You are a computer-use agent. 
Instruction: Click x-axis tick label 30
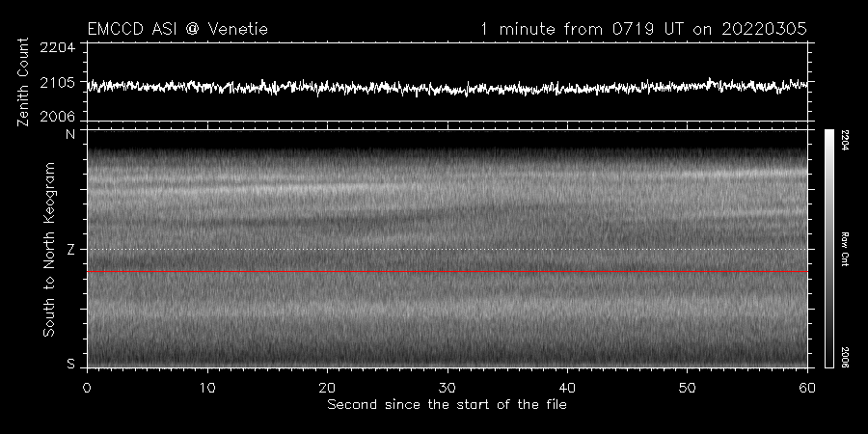click(x=448, y=388)
